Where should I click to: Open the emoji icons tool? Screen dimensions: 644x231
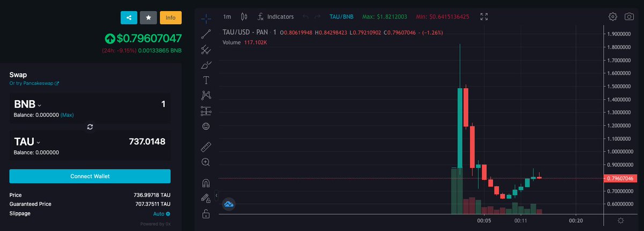(206, 126)
